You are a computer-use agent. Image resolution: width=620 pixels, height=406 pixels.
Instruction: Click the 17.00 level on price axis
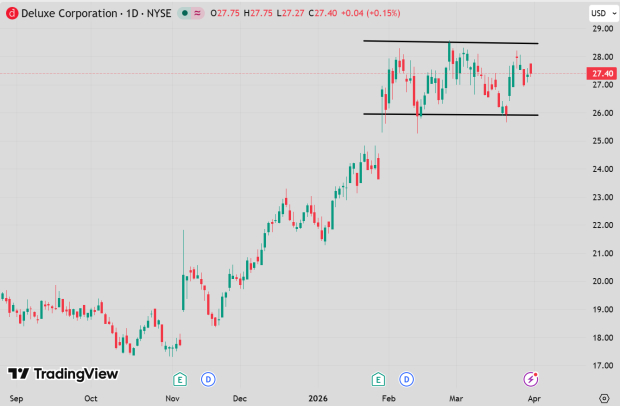[601, 365]
